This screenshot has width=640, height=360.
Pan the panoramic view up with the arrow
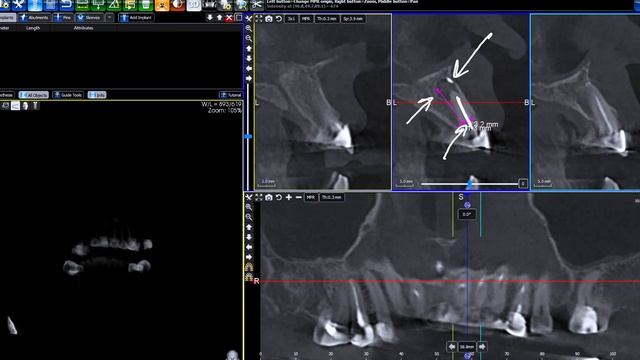(249, 227)
